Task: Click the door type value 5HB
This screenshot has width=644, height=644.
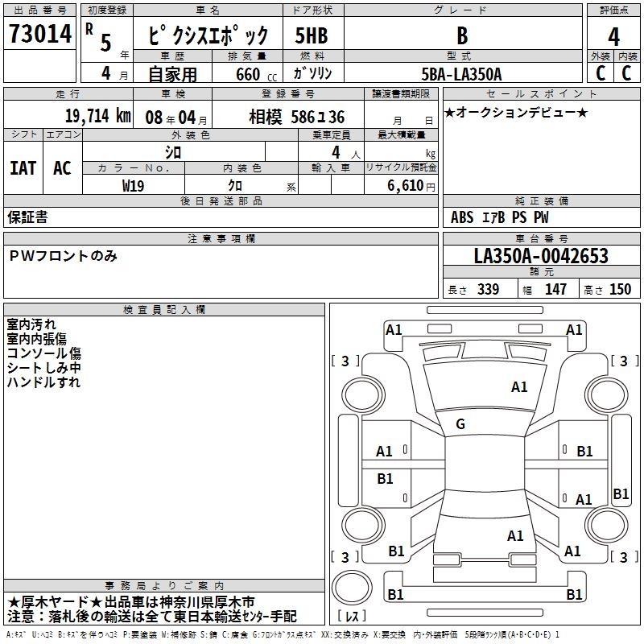Action: click(312, 35)
